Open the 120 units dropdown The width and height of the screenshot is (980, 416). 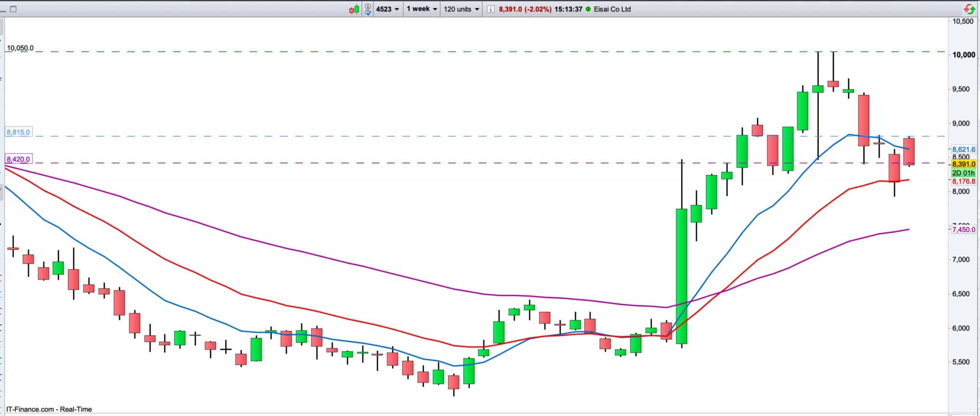point(461,9)
